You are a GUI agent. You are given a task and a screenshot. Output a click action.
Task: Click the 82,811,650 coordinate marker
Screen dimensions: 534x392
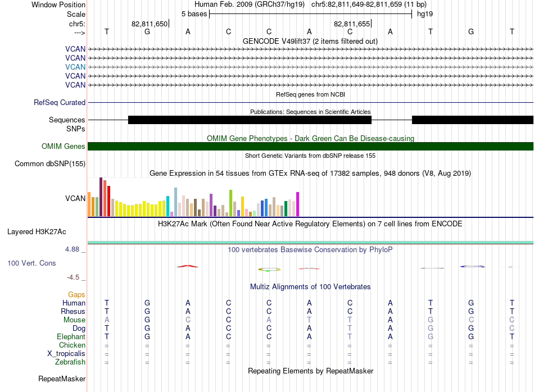150,24
